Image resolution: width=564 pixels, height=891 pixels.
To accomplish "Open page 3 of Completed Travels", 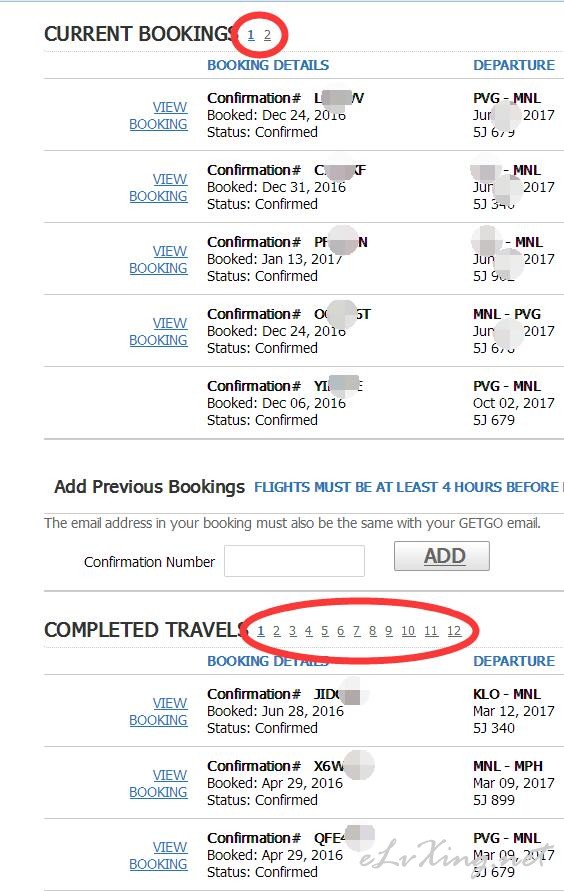I will click(293, 631).
